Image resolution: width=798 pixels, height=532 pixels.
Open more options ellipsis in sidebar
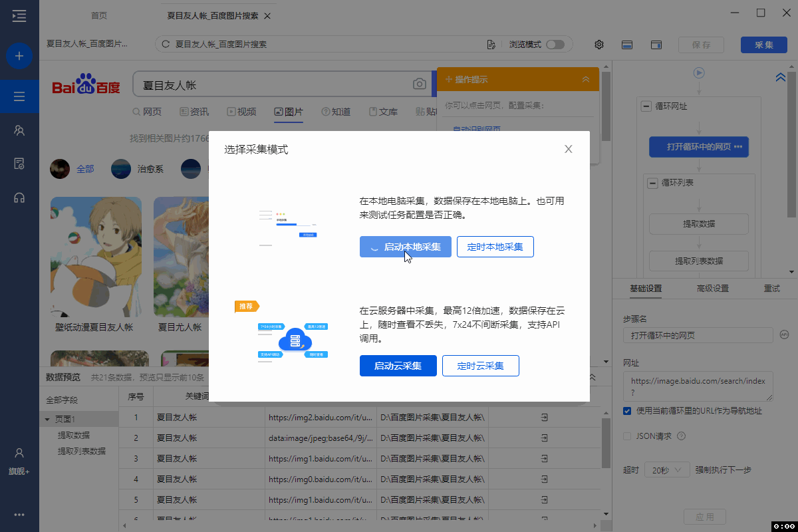tap(19, 514)
